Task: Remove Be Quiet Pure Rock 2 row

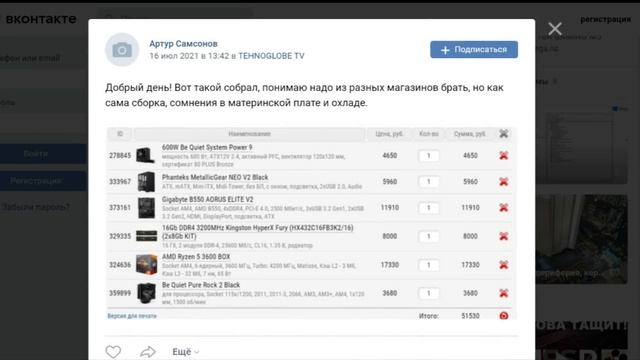Action: (x=504, y=293)
